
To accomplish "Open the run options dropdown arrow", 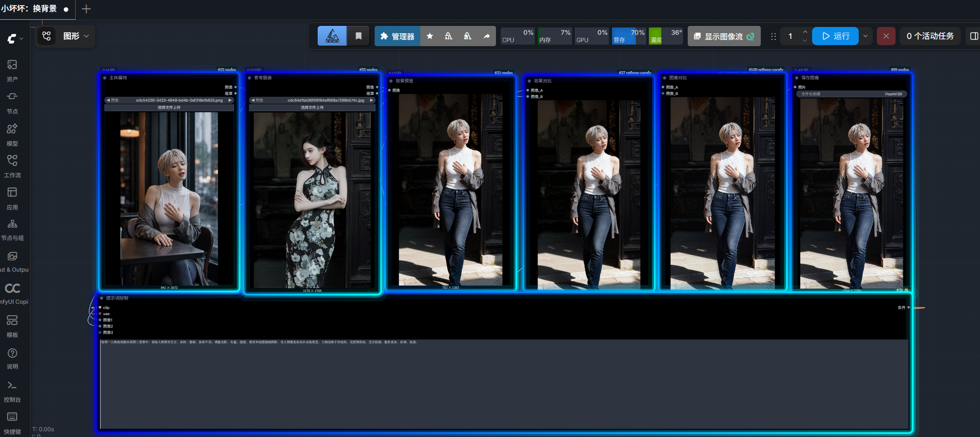I will pyautogui.click(x=865, y=36).
